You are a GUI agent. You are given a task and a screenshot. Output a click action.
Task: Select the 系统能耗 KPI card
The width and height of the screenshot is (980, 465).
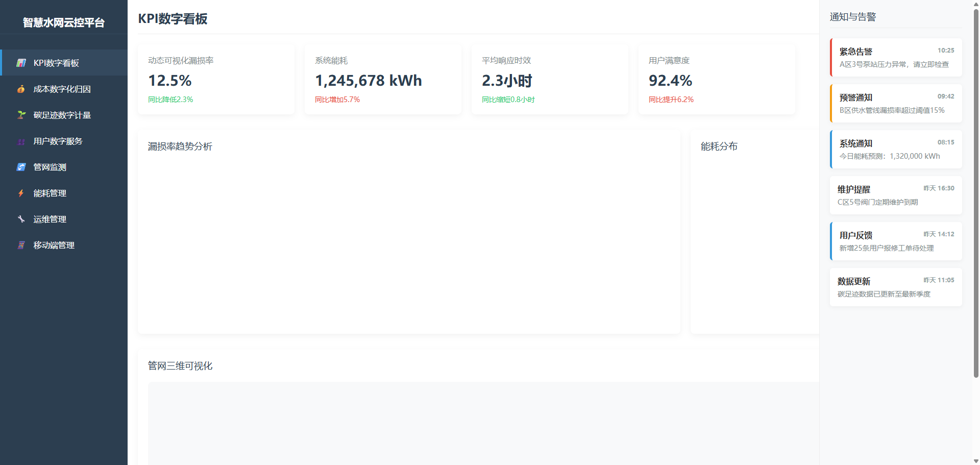383,80
